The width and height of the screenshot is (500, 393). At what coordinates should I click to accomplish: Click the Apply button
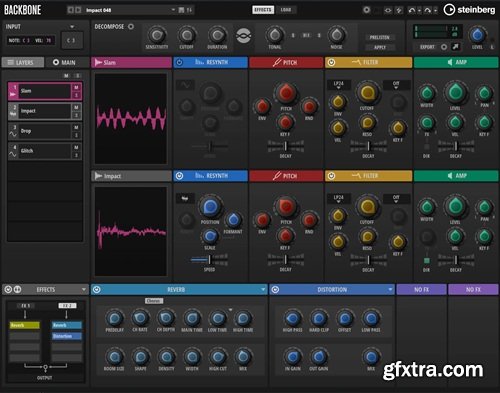[x=380, y=47]
